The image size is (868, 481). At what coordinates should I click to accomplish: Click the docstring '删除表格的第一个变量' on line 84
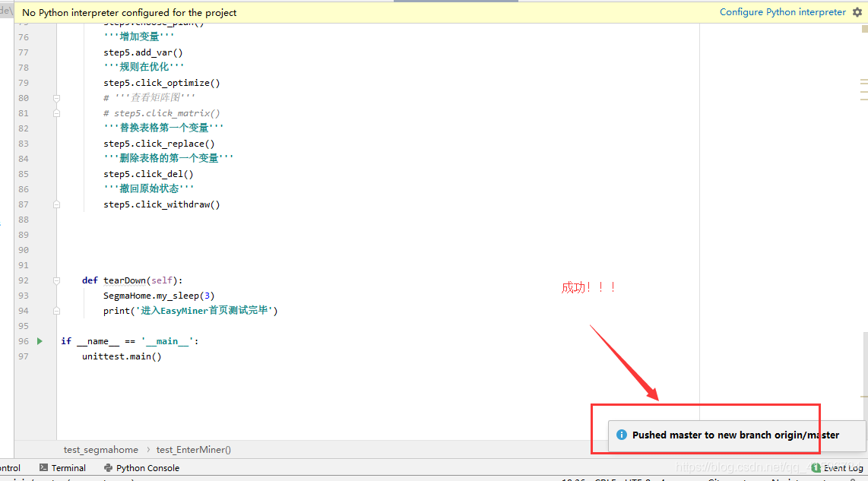point(169,158)
